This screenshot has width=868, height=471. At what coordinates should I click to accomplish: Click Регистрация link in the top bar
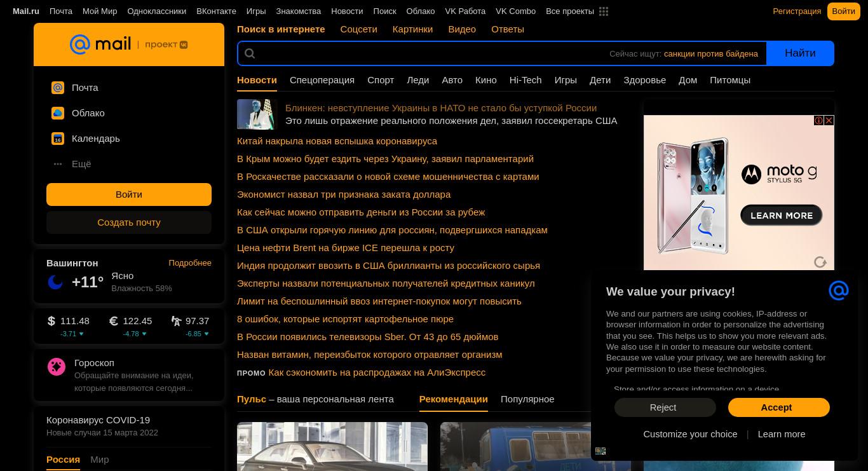tap(797, 11)
